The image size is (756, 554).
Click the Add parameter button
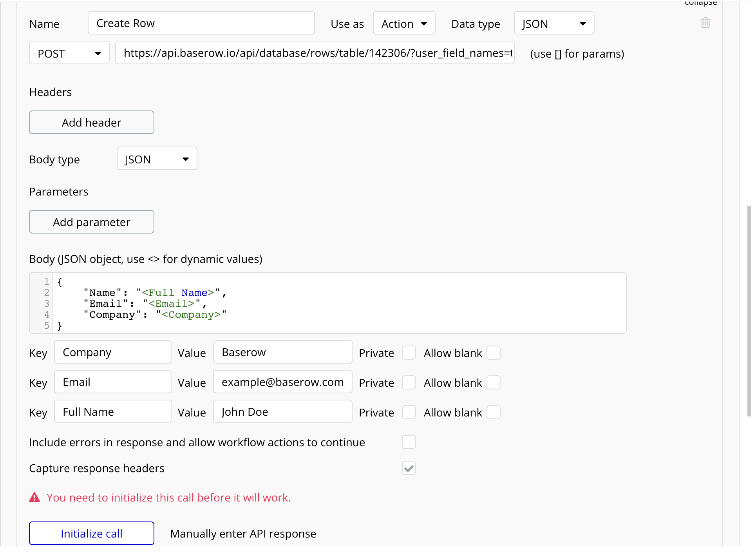[91, 222]
